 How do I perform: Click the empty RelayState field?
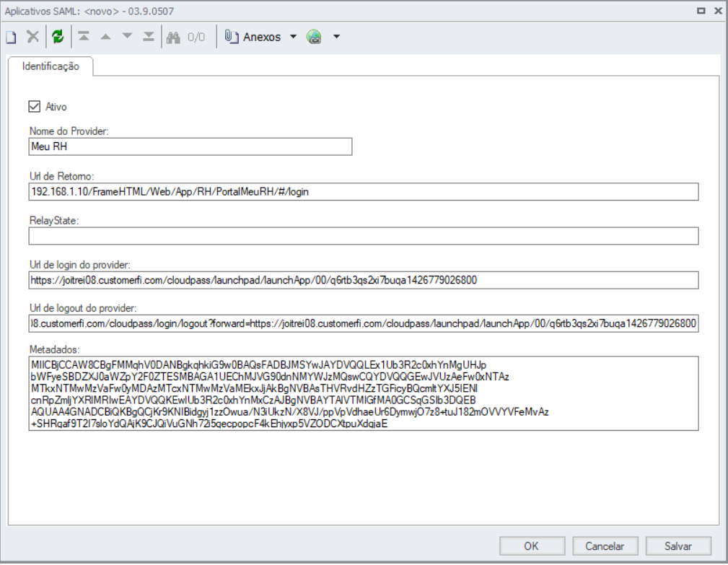[364, 236]
